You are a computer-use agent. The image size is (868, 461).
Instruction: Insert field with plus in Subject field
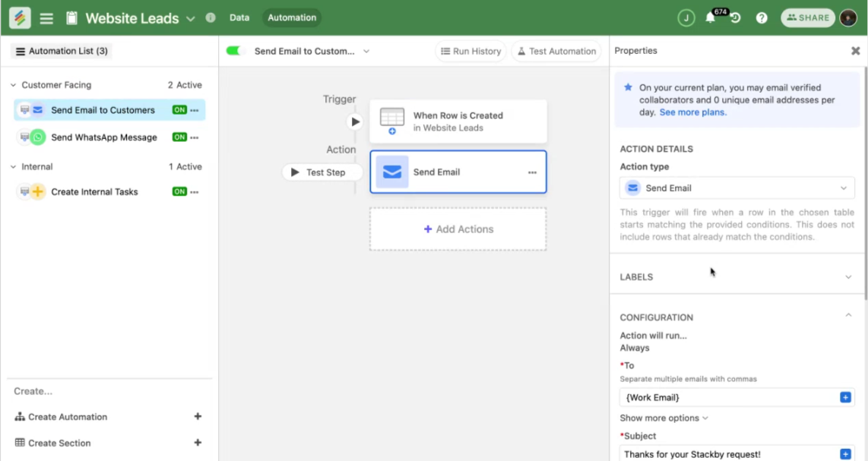(844, 454)
